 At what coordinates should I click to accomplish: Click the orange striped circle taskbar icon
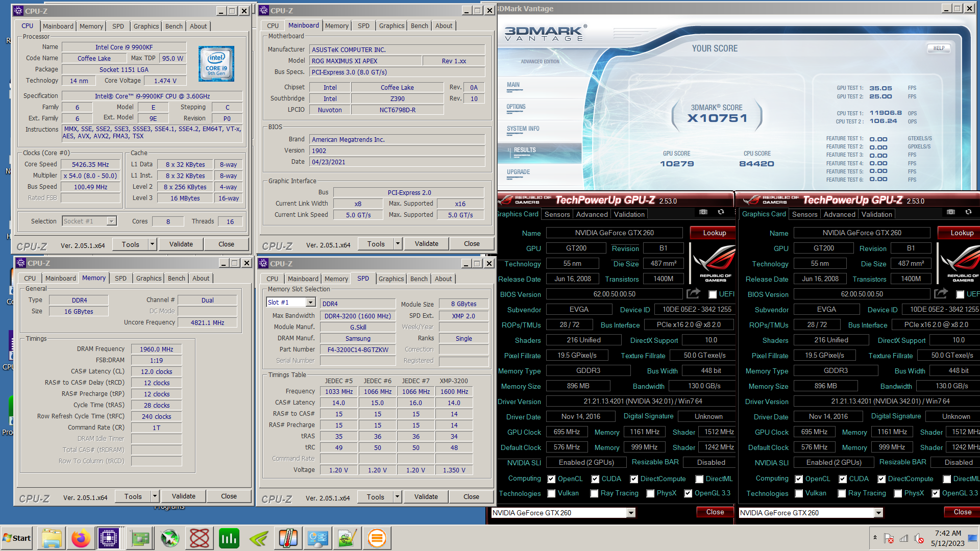click(377, 538)
